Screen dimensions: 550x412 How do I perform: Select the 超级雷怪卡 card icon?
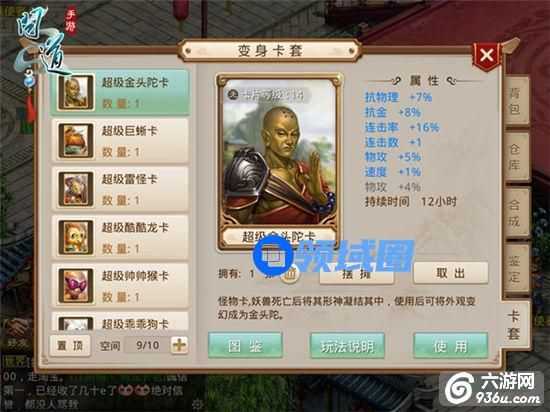tap(76, 189)
